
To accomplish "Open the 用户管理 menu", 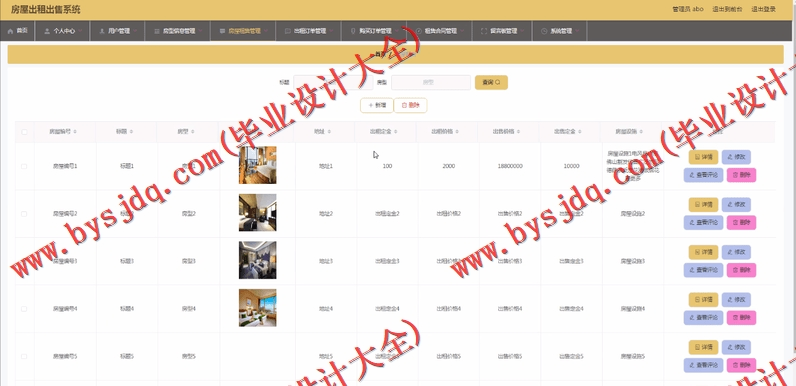I will pos(117,31).
